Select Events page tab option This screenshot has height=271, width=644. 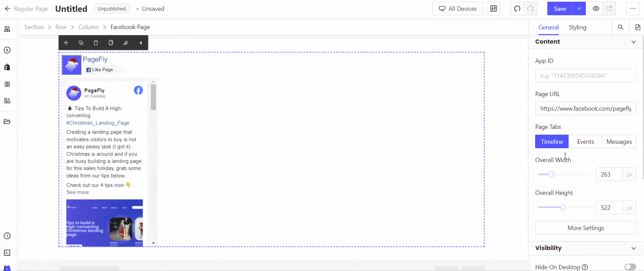click(x=586, y=141)
